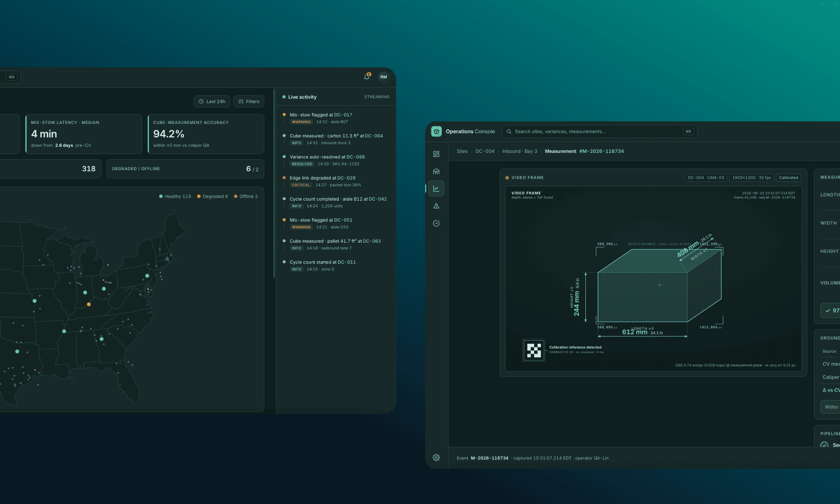Toggle Degraded 6 map legend
Viewport: 840px width, 504px height.
tap(212, 197)
